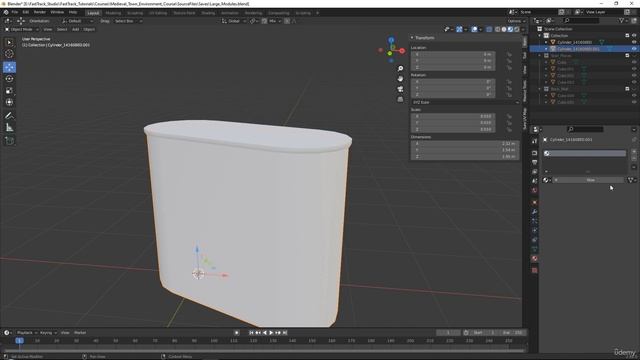The height and width of the screenshot is (360, 640).
Task: Activate the Transform tool
Action: click(9, 102)
